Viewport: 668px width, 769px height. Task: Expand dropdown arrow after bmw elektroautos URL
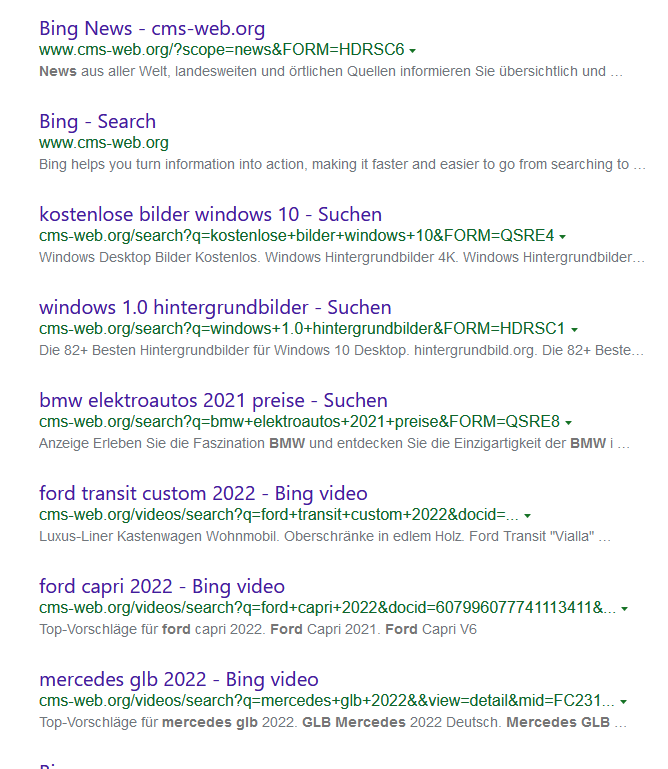(x=569, y=423)
